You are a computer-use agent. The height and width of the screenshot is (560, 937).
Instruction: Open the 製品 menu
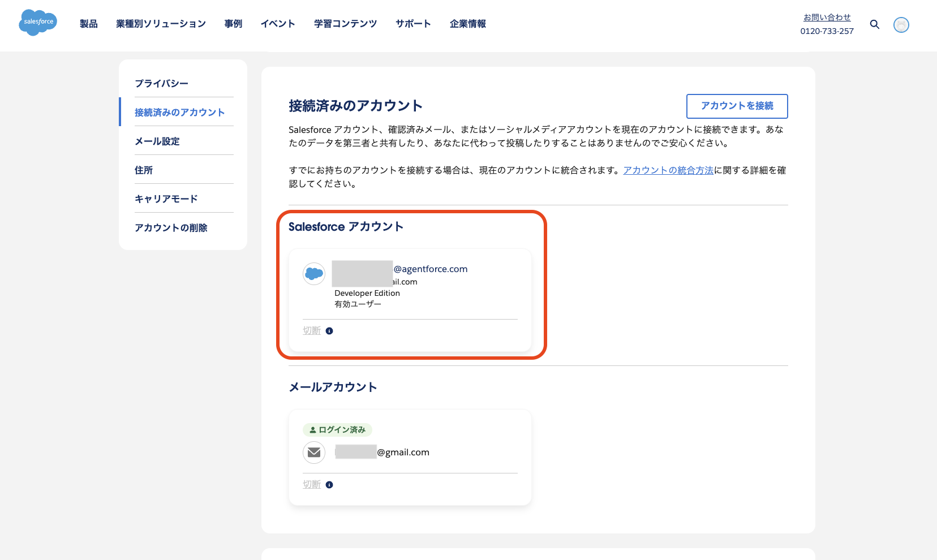(89, 24)
